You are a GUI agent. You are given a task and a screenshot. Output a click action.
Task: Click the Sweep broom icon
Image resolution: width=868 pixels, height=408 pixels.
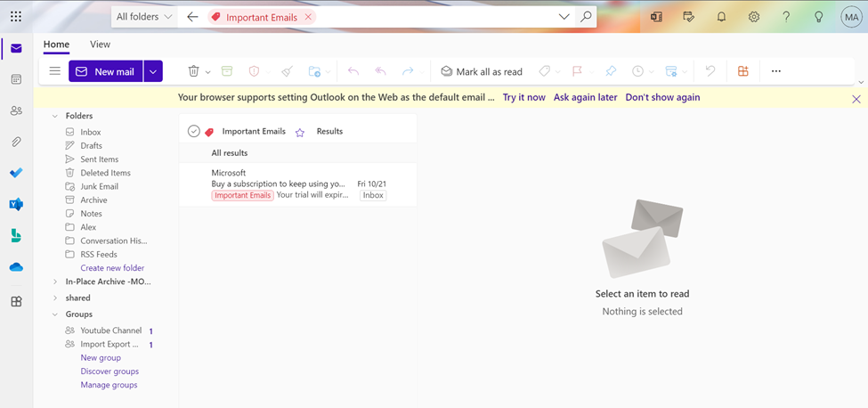pos(287,71)
